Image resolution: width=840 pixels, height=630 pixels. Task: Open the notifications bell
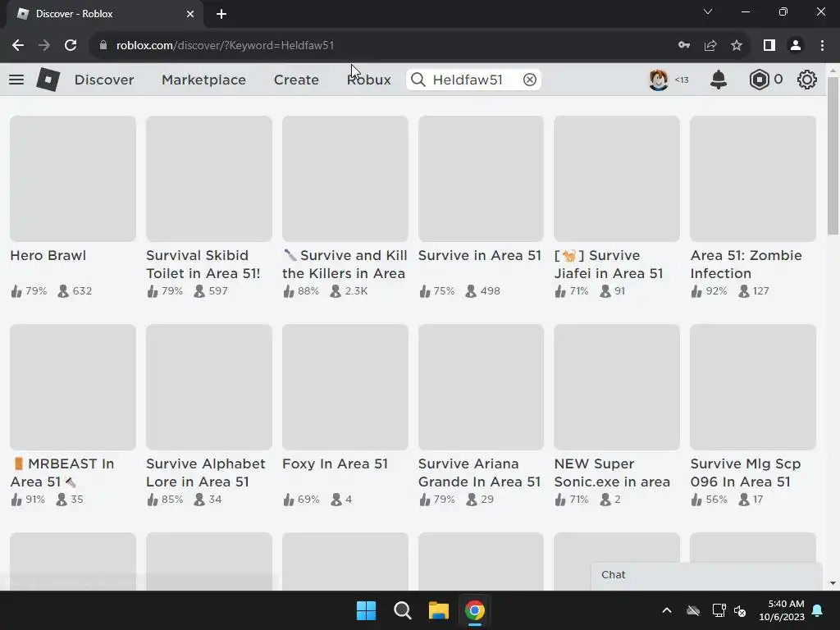tap(719, 80)
